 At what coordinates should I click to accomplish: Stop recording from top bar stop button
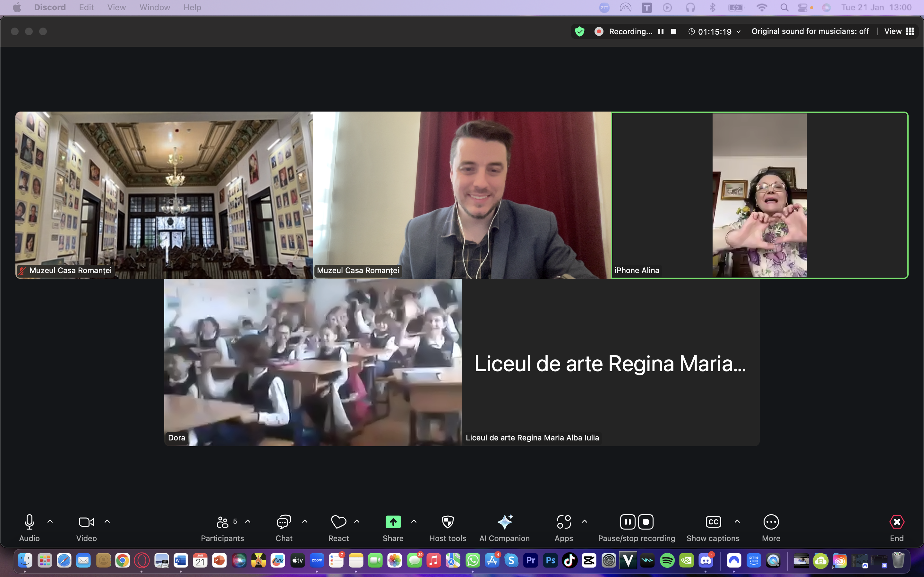point(674,31)
